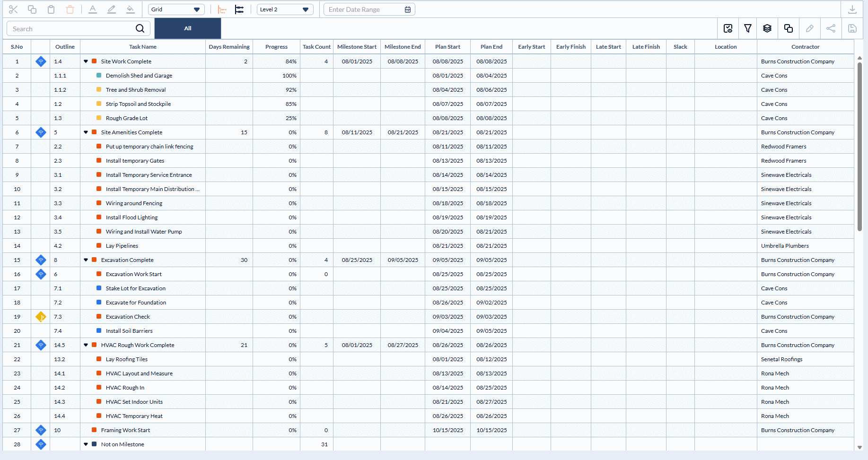Click the Milestone End column header

(403, 47)
